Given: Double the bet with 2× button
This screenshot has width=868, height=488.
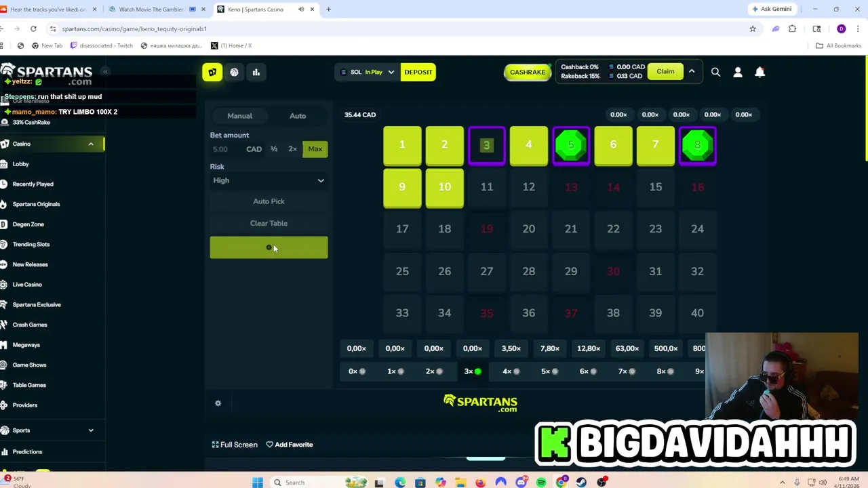Looking at the screenshot, I should (x=292, y=149).
